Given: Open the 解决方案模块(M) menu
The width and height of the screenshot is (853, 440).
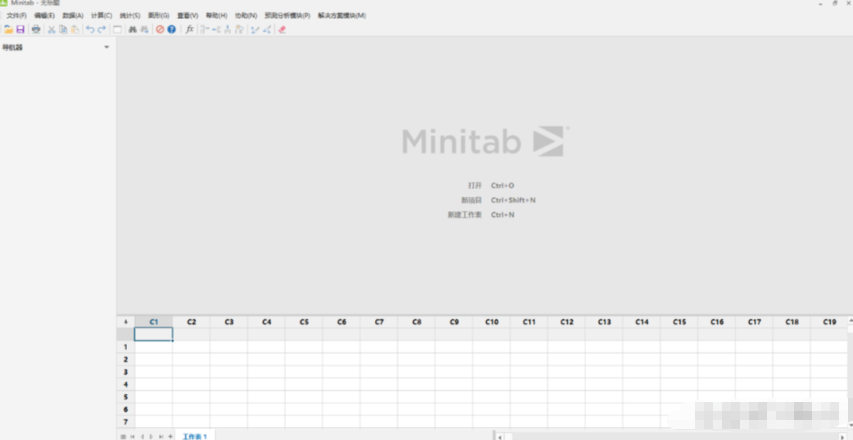Looking at the screenshot, I should (342, 16).
